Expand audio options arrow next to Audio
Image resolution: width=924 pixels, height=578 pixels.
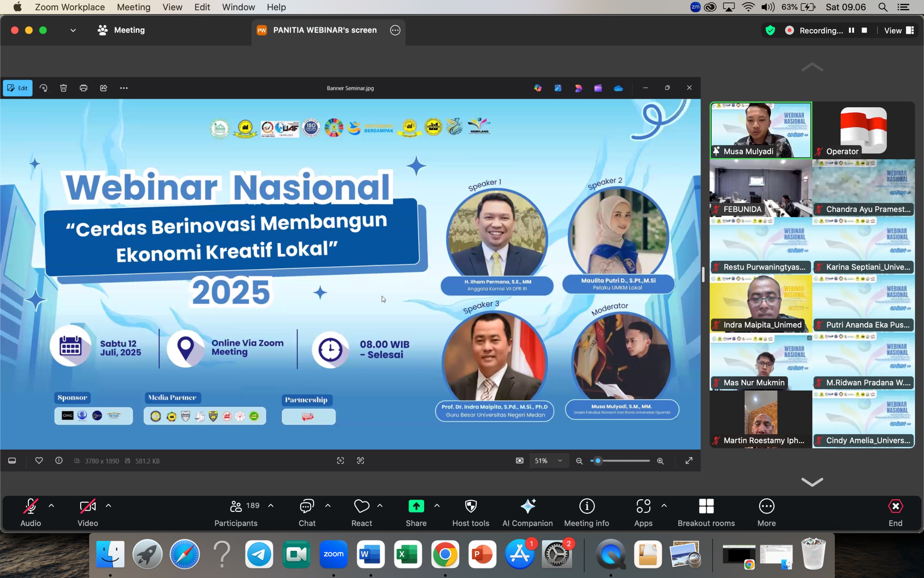click(x=51, y=506)
